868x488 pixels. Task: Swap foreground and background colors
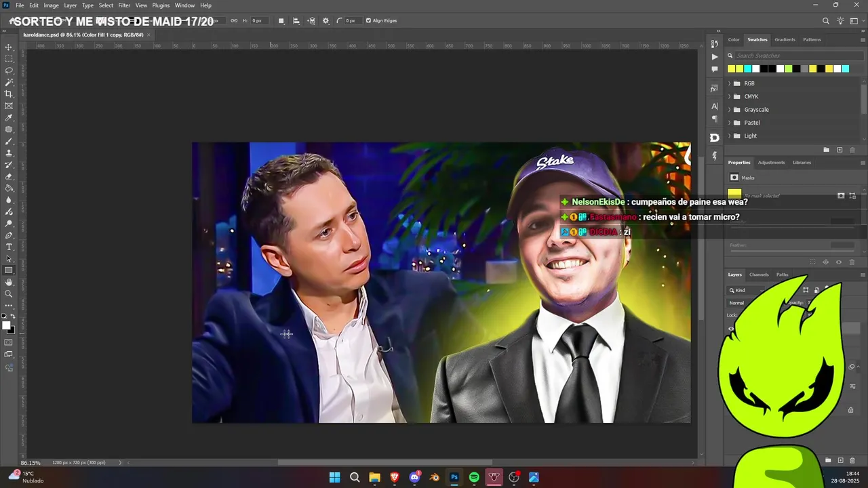(13, 317)
